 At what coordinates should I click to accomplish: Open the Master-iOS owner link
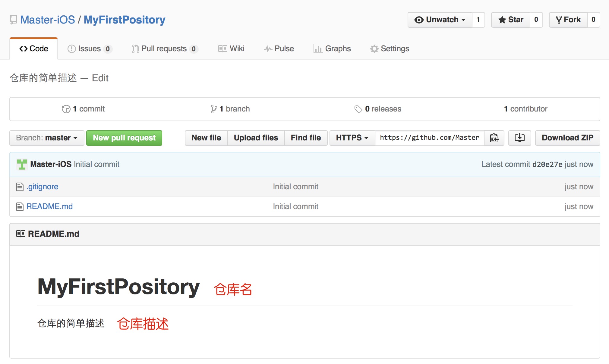pyautogui.click(x=48, y=20)
